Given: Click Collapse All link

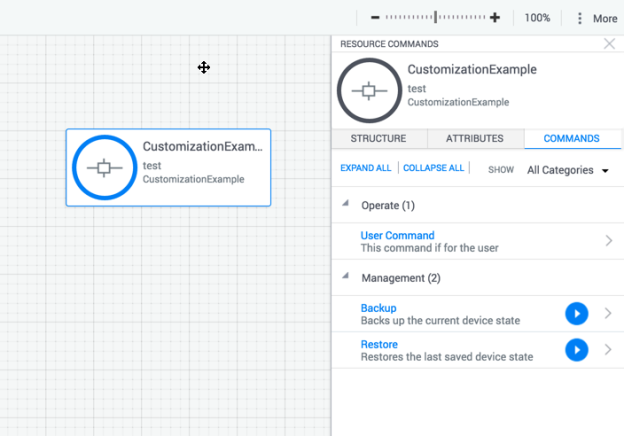Looking at the screenshot, I should (433, 168).
